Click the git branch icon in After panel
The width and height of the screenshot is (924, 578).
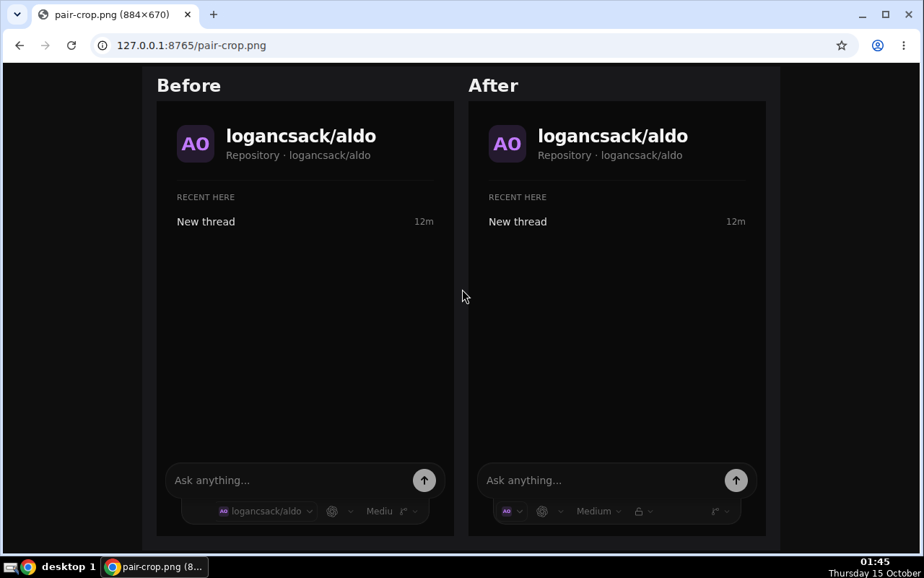click(715, 512)
